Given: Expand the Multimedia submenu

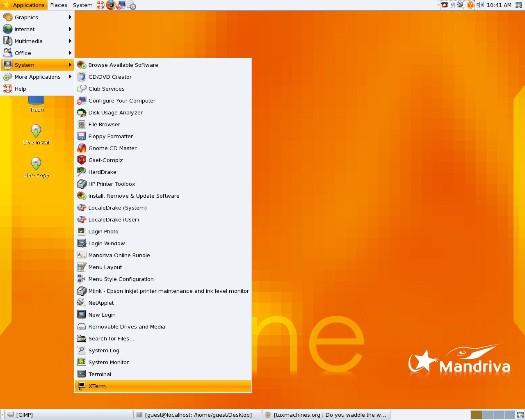Looking at the screenshot, I should coord(37,41).
